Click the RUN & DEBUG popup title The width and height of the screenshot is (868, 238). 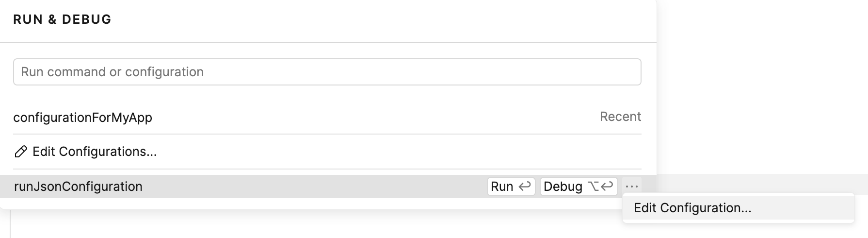click(x=63, y=19)
